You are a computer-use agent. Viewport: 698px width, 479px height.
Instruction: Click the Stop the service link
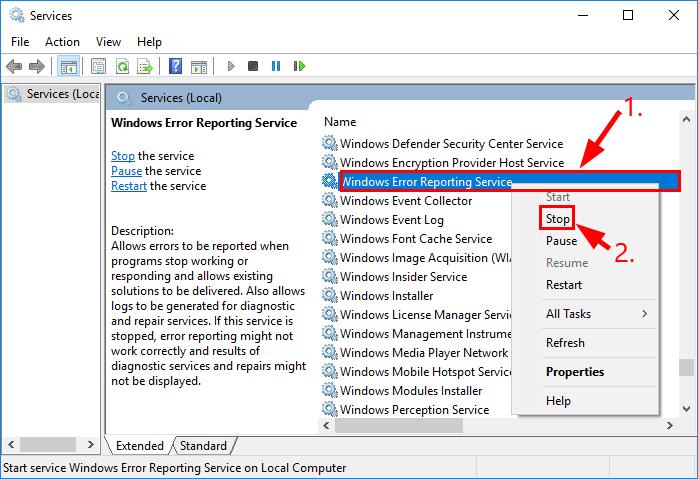123,156
